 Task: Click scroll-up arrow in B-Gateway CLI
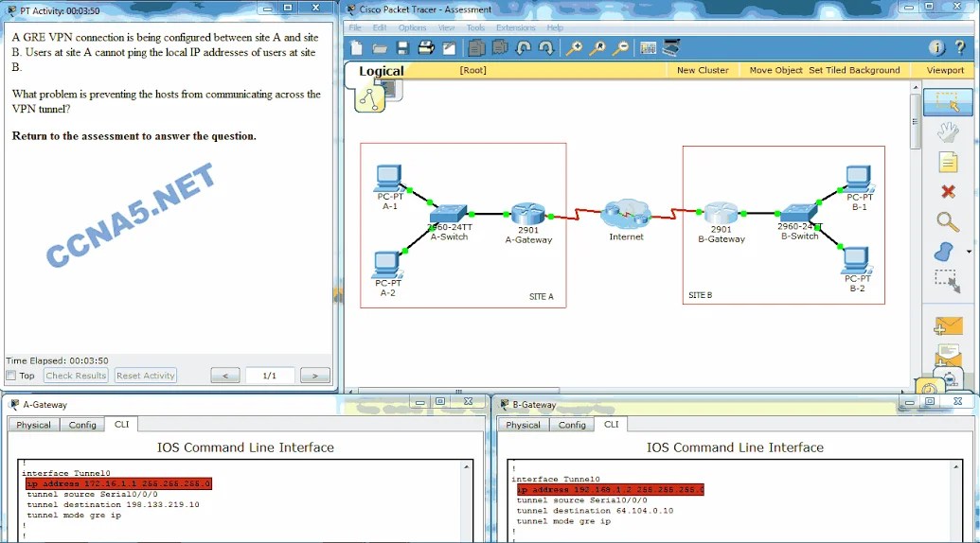955,467
